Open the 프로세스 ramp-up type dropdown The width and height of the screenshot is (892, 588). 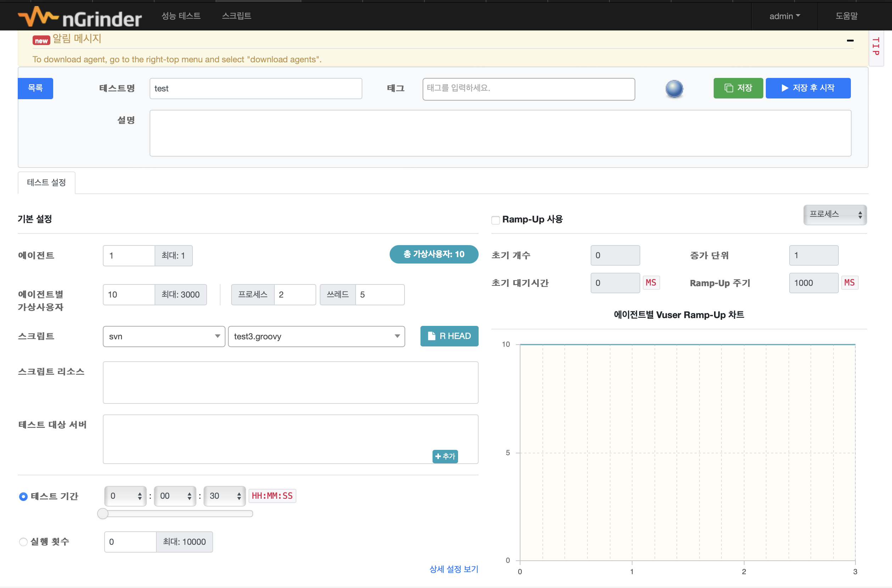(835, 215)
